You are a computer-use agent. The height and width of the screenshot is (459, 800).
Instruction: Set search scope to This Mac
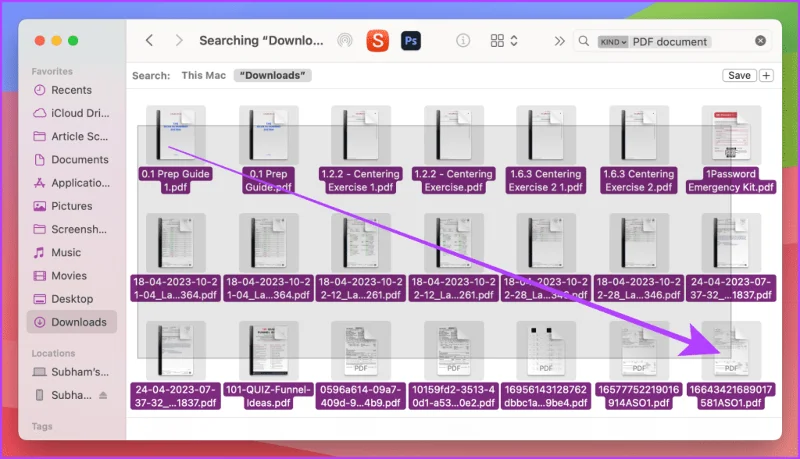pos(204,75)
